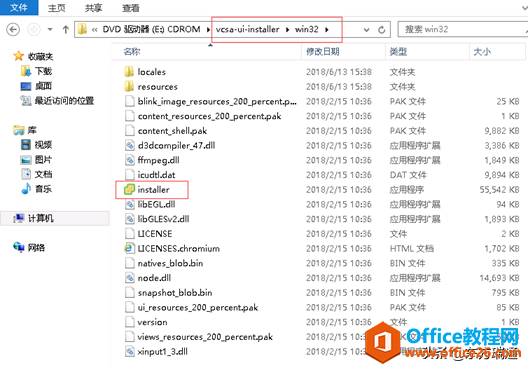The height and width of the screenshot is (370, 528).
Task: Select ui_resources_200_percent.pak file icon
Action: [x=130, y=307]
